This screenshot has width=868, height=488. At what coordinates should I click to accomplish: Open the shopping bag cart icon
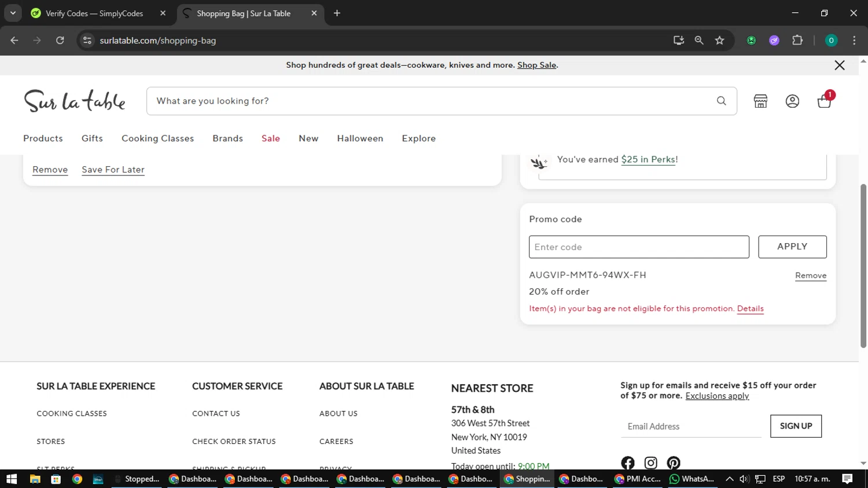click(824, 101)
